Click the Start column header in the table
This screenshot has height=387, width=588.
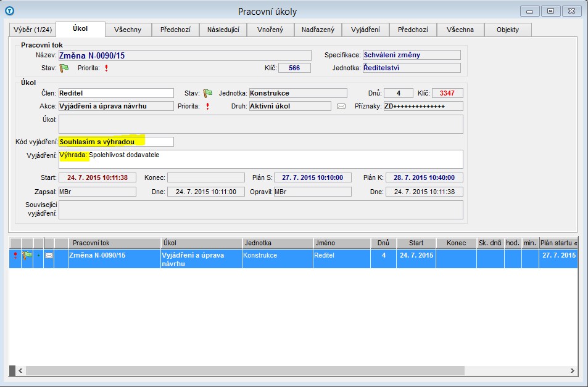416,243
